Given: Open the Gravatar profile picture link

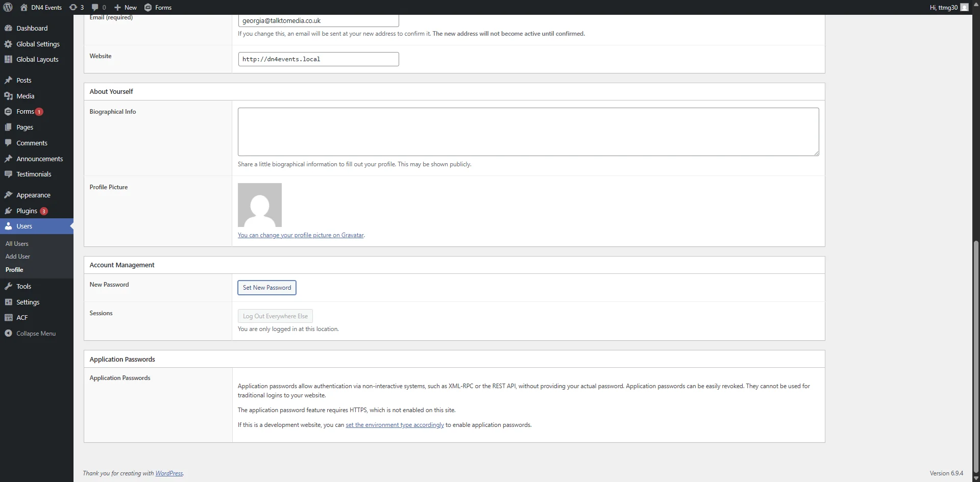Looking at the screenshot, I should click(301, 235).
